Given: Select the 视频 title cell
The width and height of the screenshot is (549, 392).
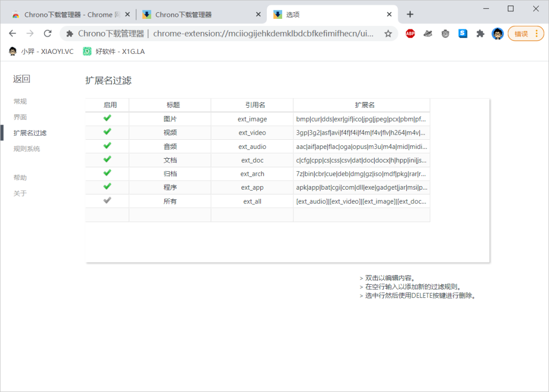Looking at the screenshot, I should point(170,133).
